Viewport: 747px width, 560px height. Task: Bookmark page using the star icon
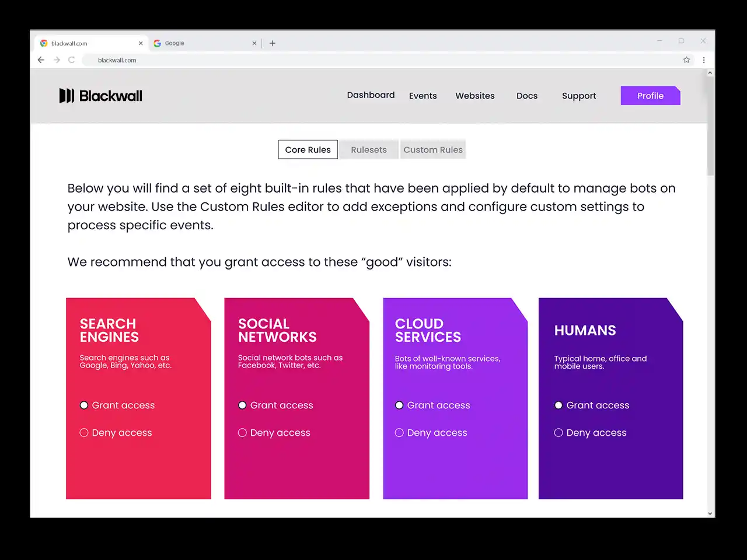tap(686, 60)
